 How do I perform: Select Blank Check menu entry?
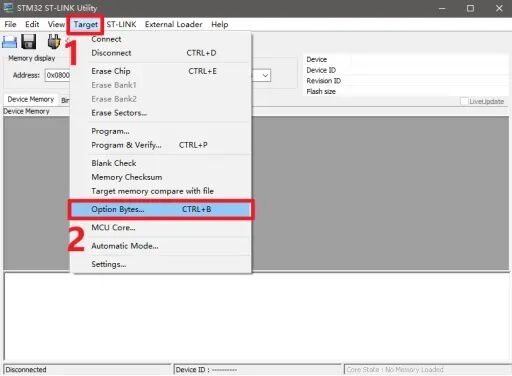point(161,163)
